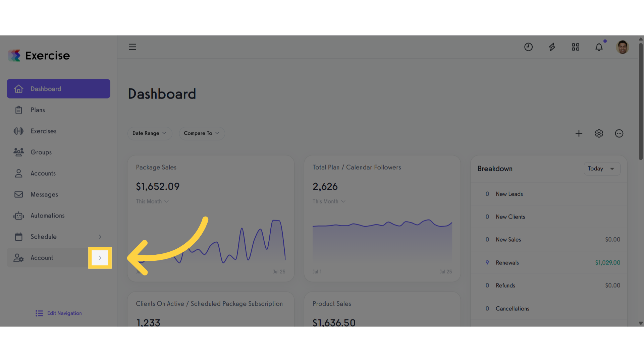Click Edit Navigation link
Viewport: 644px width, 362px height.
coord(64,313)
